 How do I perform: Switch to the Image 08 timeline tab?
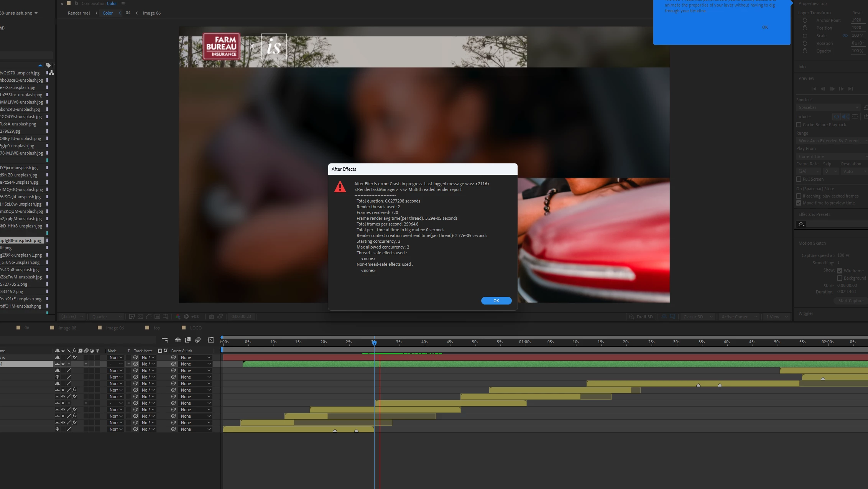(x=67, y=328)
